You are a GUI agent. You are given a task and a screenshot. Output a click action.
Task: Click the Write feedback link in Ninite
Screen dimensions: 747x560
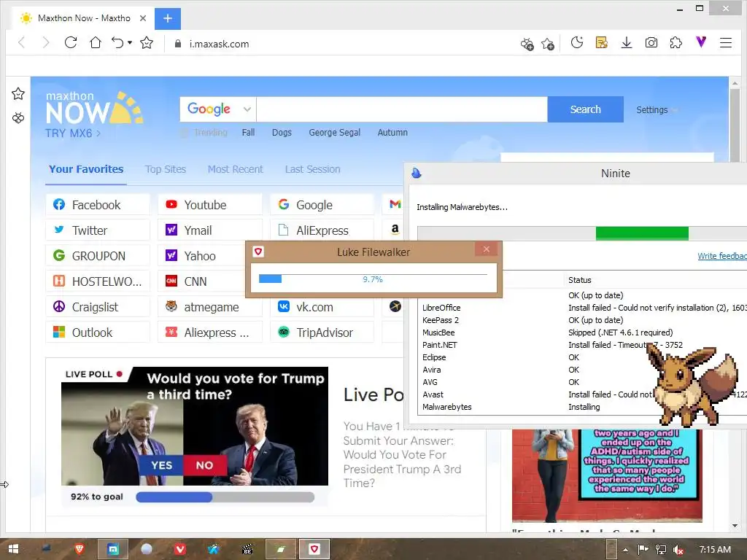tap(721, 256)
